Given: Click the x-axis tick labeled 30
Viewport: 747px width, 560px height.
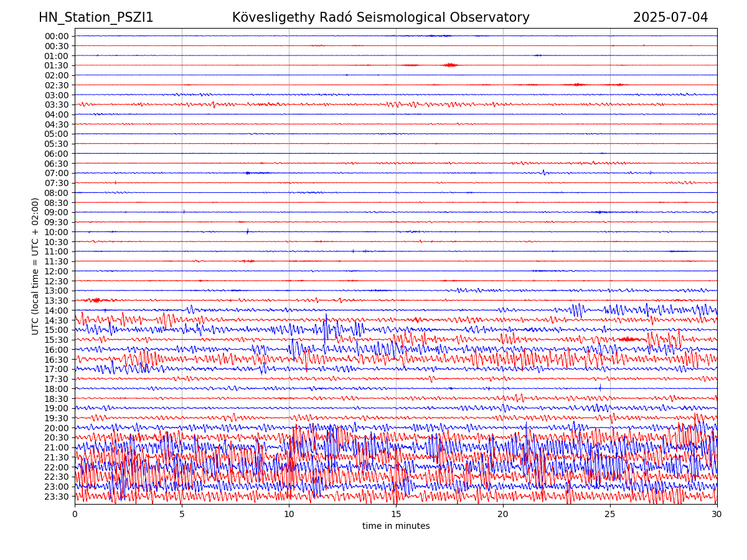Looking at the screenshot, I should pyautogui.click(x=717, y=515).
